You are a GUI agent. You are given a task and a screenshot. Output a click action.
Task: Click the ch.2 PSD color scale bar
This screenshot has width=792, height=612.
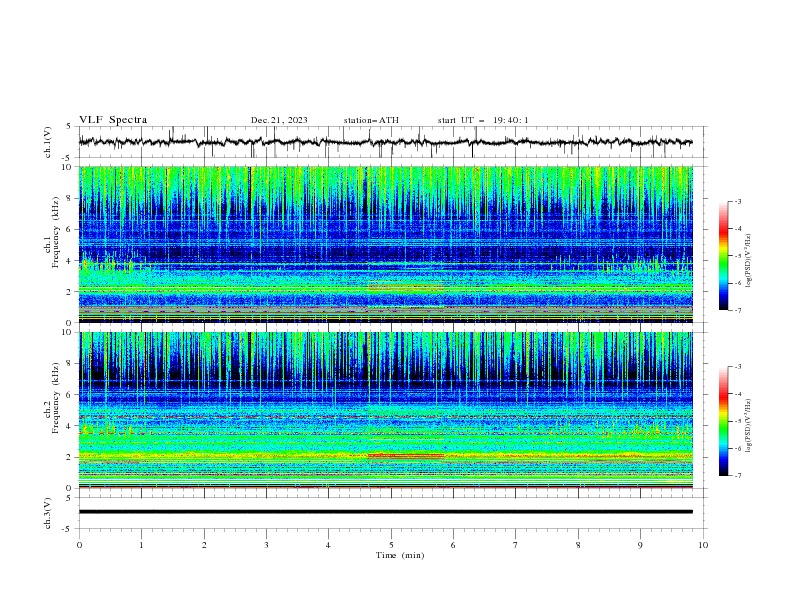(x=723, y=421)
